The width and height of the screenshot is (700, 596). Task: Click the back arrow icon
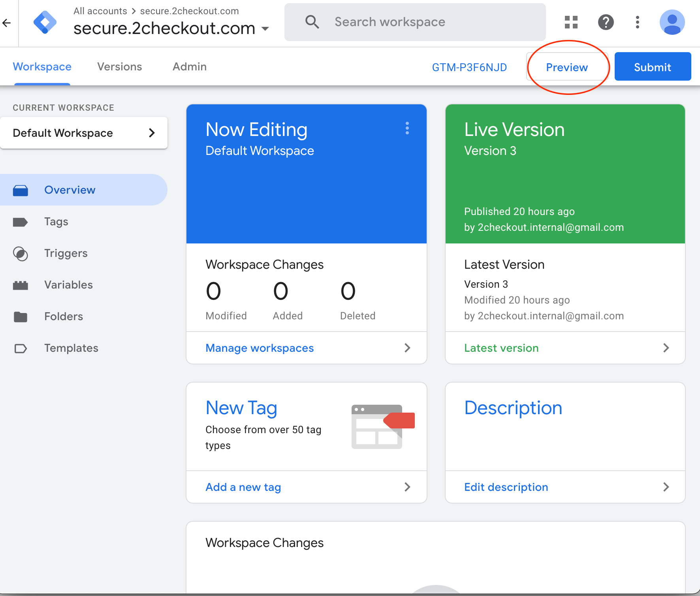click(6, 23)
